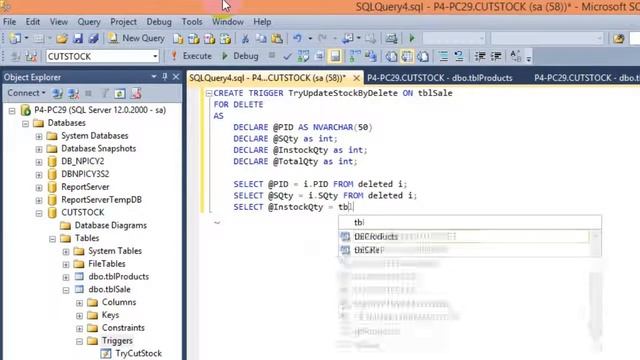Collapse CREATE TRIGGER code outline
Screen dimensions: 640x360
click(209, 93)
